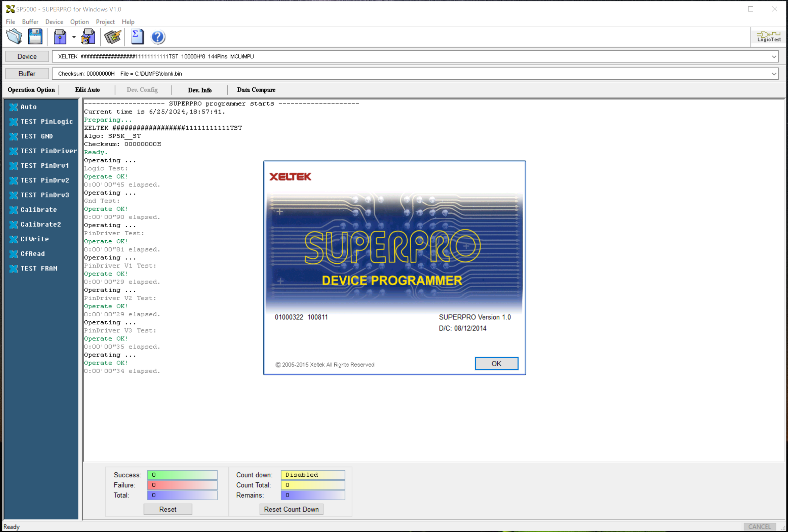Maximize the SP5000 window

pyautogui.click(x=751, y=9)
